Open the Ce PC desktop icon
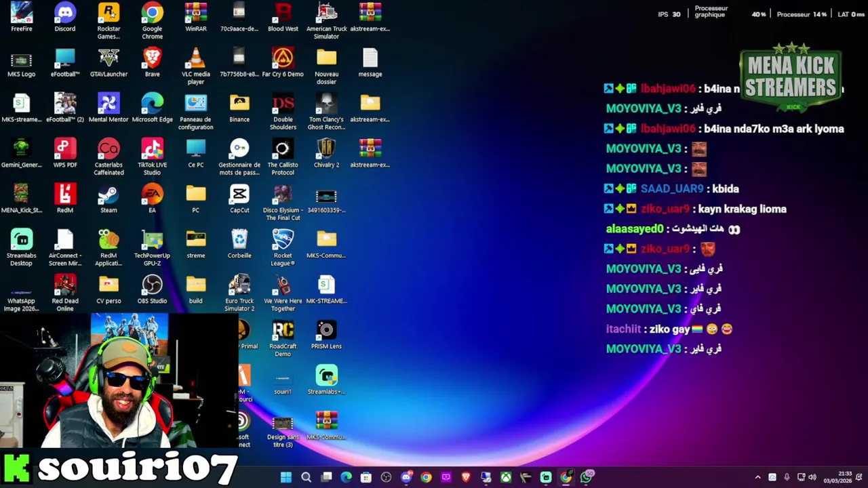This screenshot has width=868, height=488. [196, 153]
